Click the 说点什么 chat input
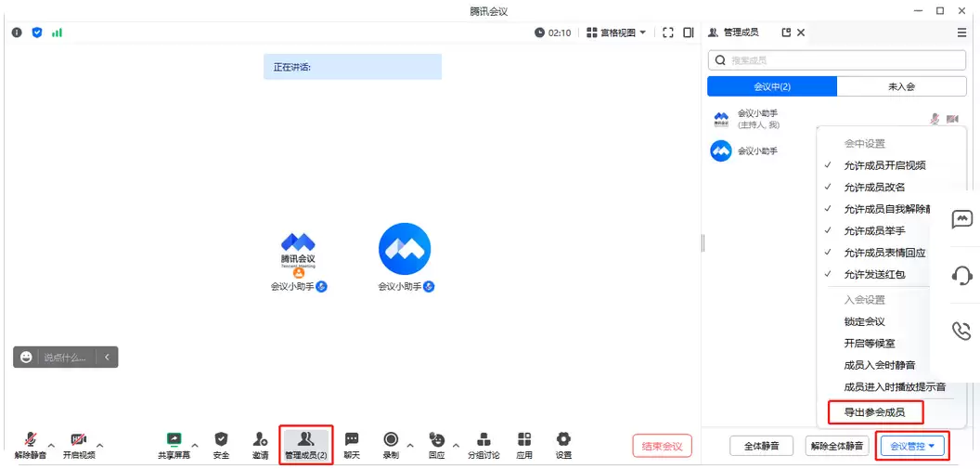The image size is (980, 469). point(66,357)
